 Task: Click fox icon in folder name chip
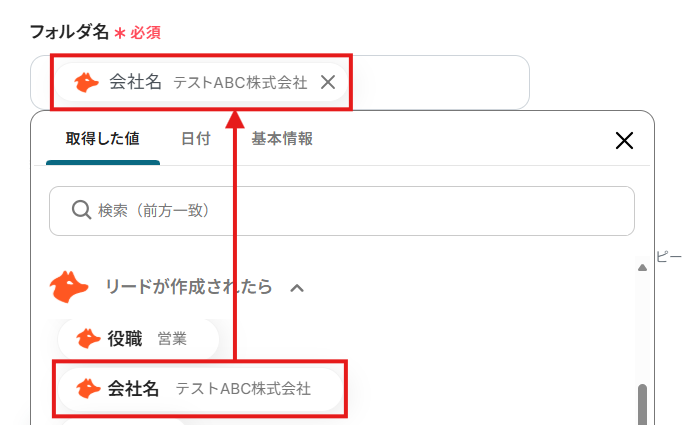tap(86, 83)
